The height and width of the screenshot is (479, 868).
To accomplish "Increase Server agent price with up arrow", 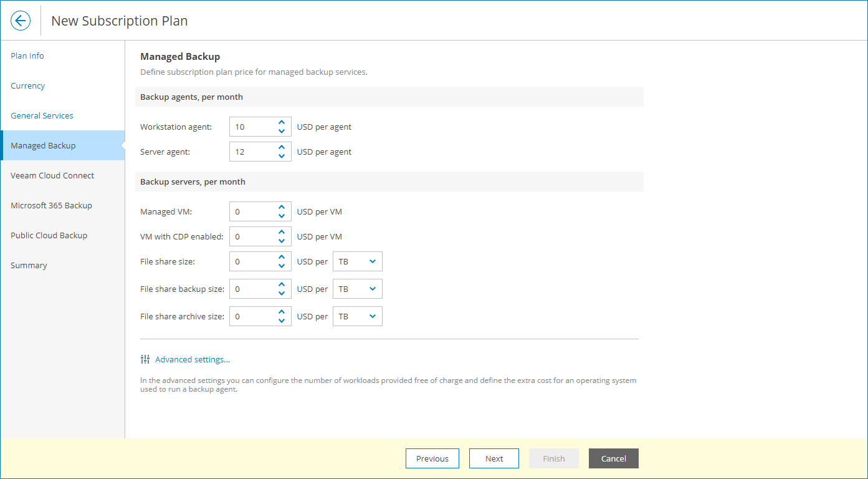I will pos(282,147).
